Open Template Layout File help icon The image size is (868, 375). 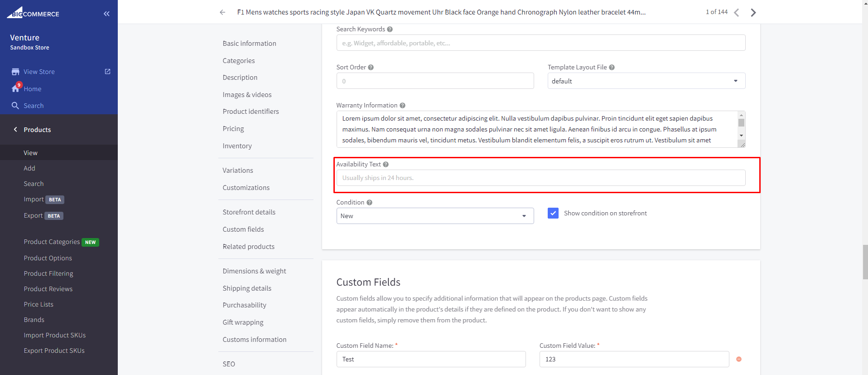point(612,67)
